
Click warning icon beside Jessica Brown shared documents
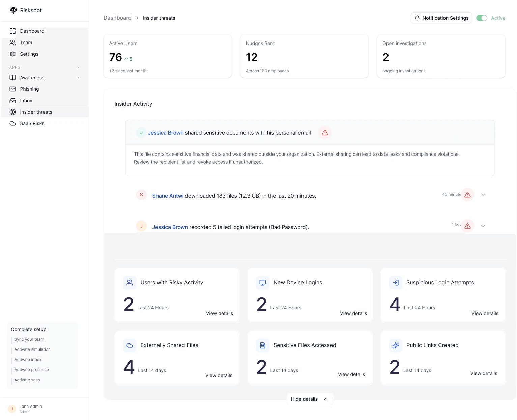click(325, 133)
